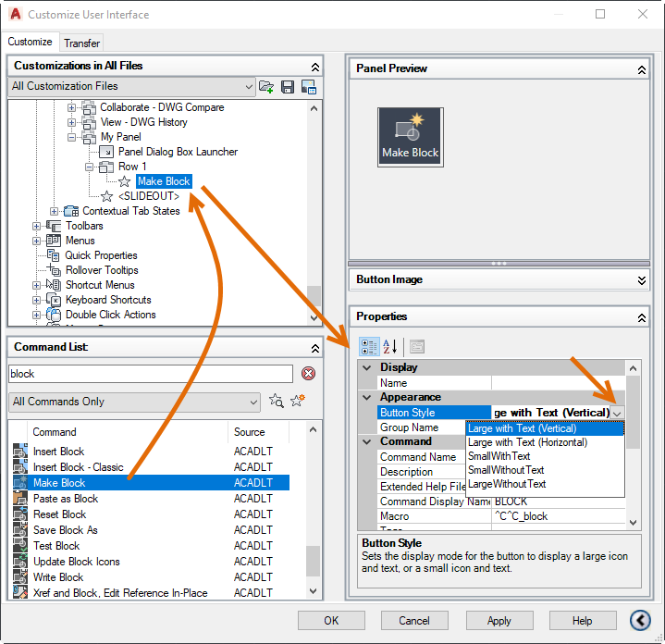Click the Rollover Tooltips node icon
Screen dimensions: 665x644
54,270
